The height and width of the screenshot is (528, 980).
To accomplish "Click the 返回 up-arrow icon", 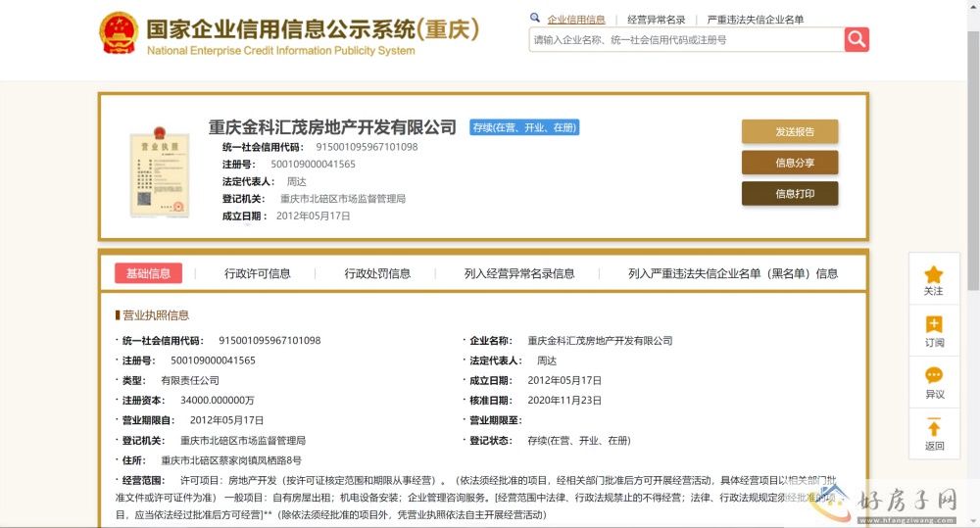I will pyautogui.click(x=934, y=427).
